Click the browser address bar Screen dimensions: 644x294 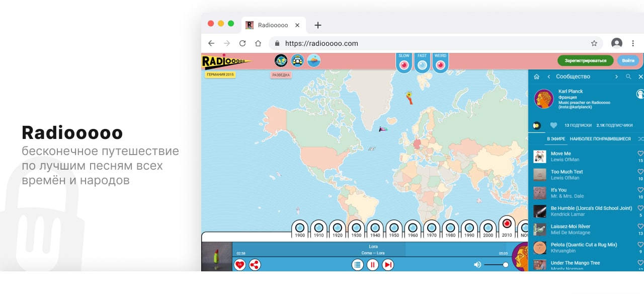click(x=436, y=43)
